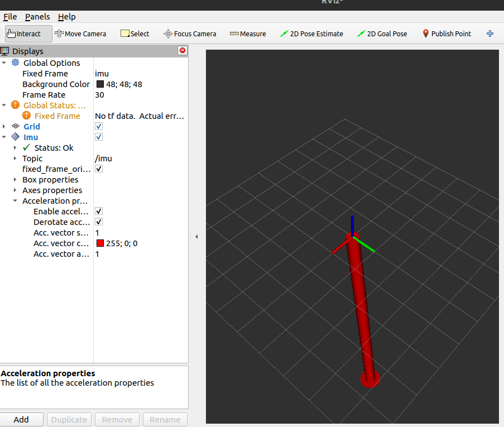The width and height of the screenshot is (504, 427).
Task: Select the 'No tf data' error text
Action: click(140, 116)
